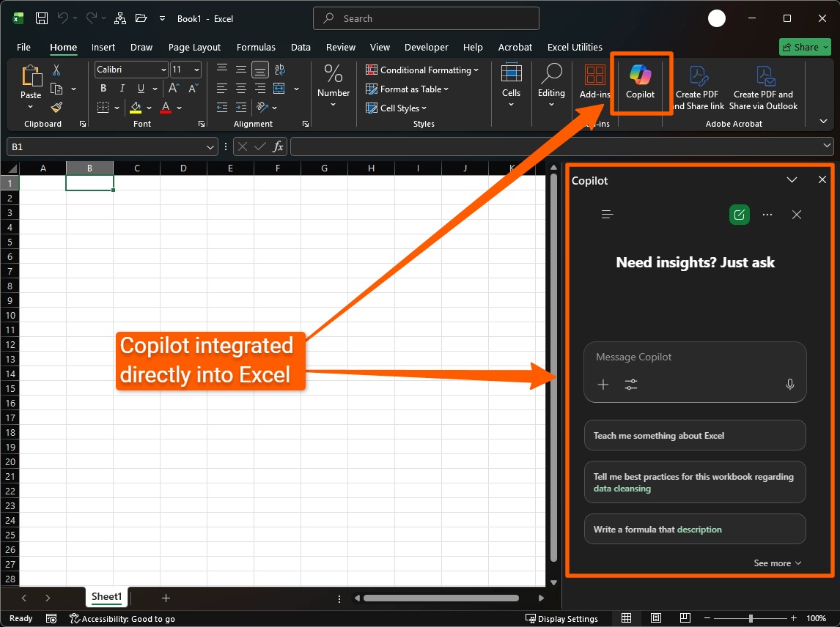This screenshot has height=627, width=840.
Task: Click the Search box in title bar
Action: tap(426, 18)
